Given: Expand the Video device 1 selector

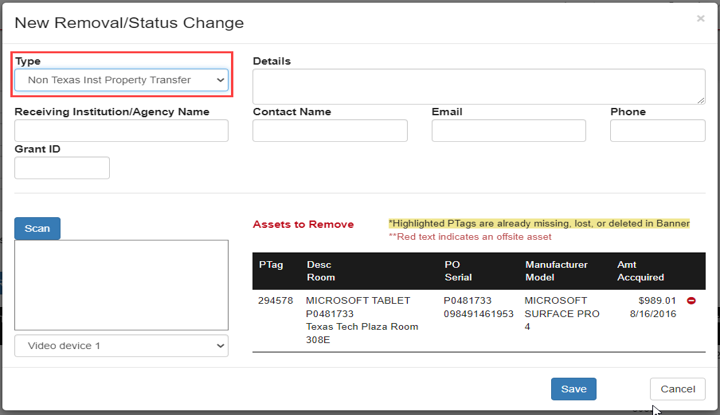Looking at the screenshot, I should (121, 346).
